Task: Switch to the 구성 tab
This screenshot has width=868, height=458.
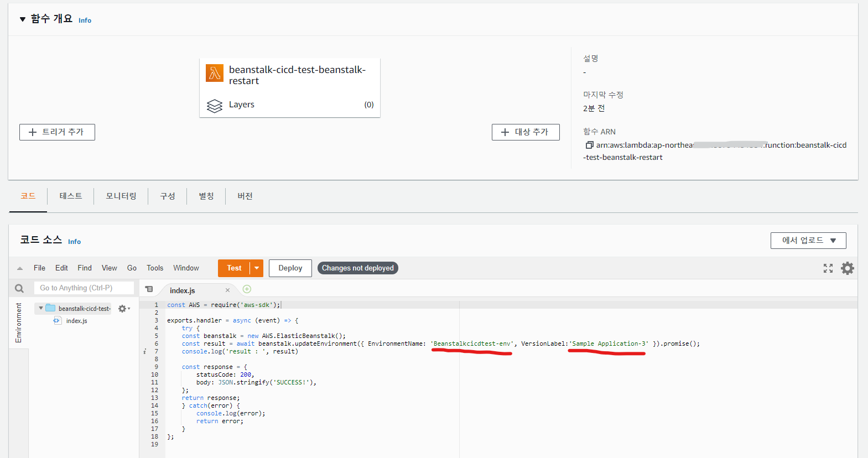Action: click(x=168, y=196)
